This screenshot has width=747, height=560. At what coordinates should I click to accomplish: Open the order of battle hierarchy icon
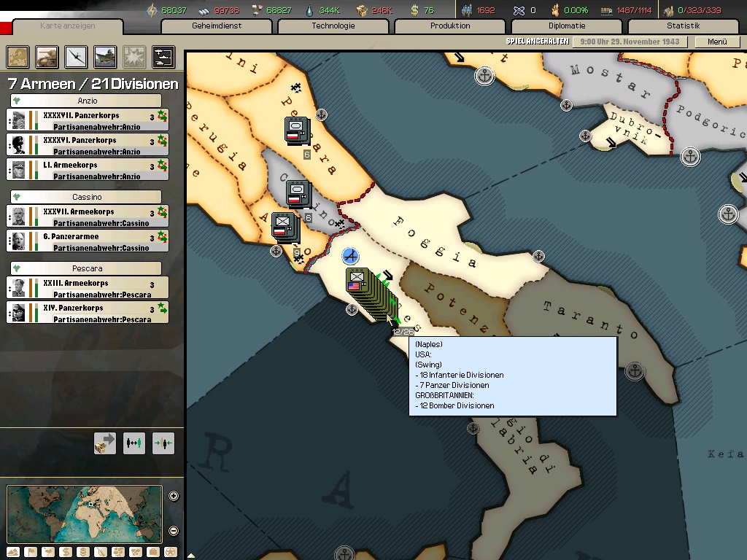click(163, 57)
